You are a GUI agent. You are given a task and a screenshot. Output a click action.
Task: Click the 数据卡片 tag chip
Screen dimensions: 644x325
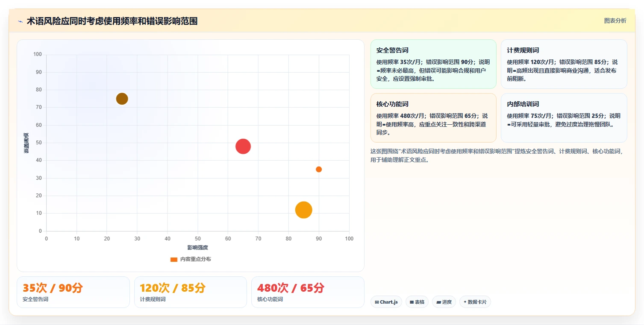tap(475, 302)
